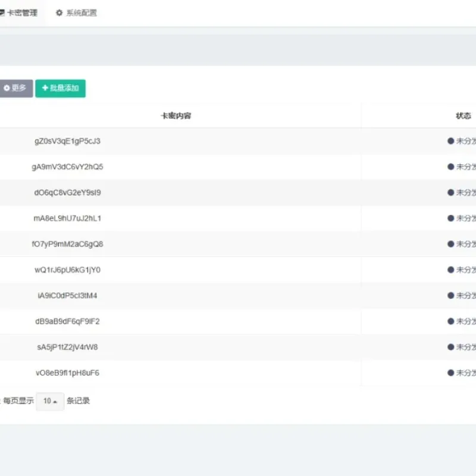The image size is (476, 476).
Task: Click status dot in iA9iC0dP5cI3tM4 row
Action: [x=451, y=295]
